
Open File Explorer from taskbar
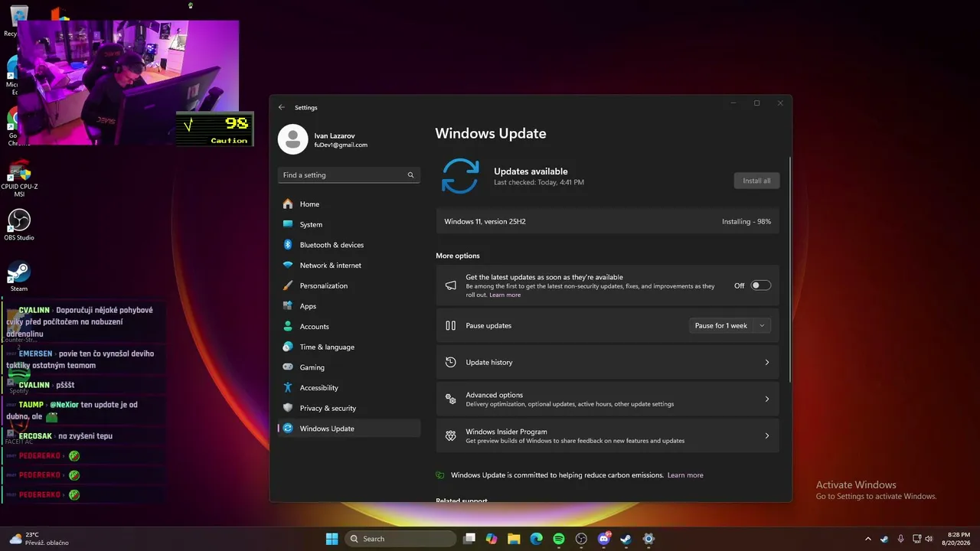514,539
